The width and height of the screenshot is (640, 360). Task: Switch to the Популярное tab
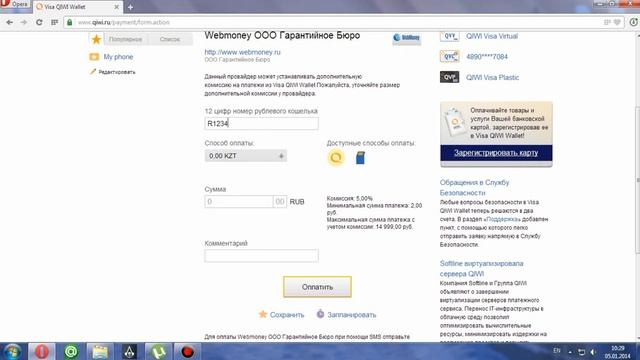pos(125,39)
